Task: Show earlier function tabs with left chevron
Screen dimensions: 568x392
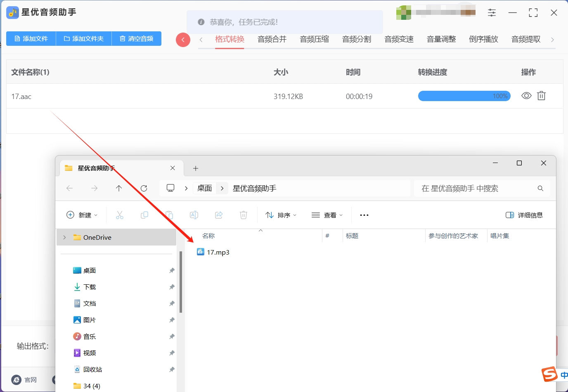Action: click(x=201, y=40)
